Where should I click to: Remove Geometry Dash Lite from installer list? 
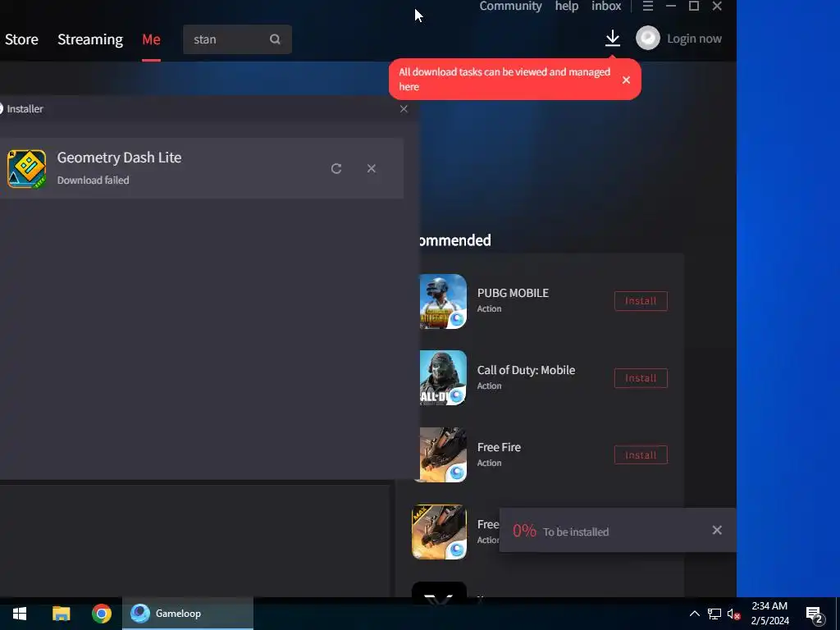point(372,168)
